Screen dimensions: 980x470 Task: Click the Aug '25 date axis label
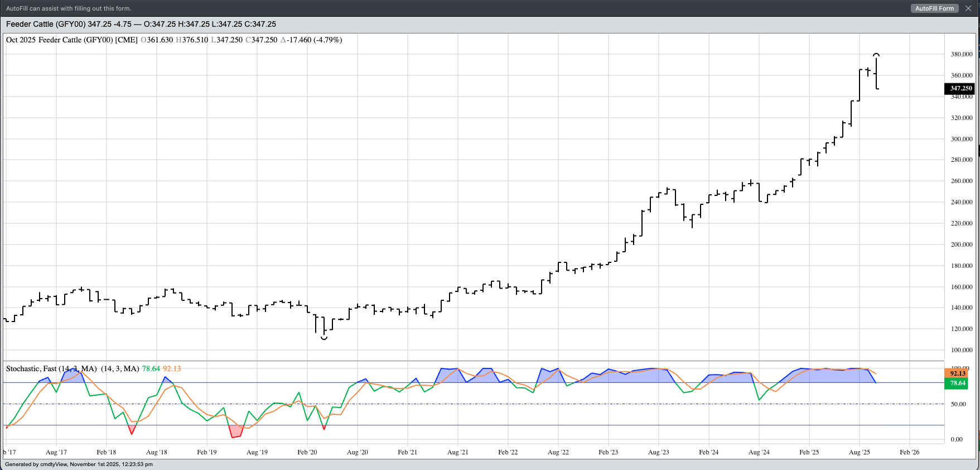tap(859, 452)
